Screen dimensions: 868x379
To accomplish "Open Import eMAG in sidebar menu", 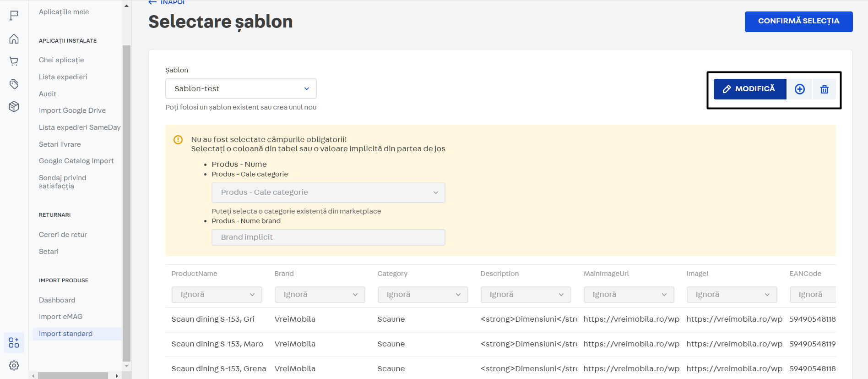I will point(61,317).
